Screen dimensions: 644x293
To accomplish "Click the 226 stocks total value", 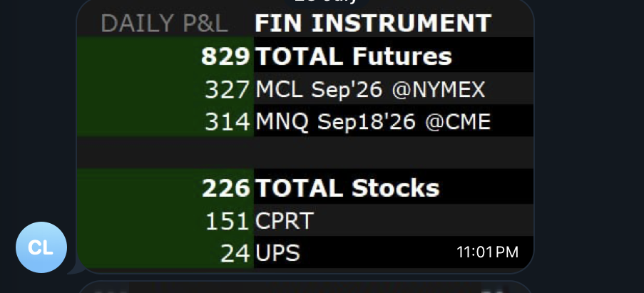I will (226, 188).
